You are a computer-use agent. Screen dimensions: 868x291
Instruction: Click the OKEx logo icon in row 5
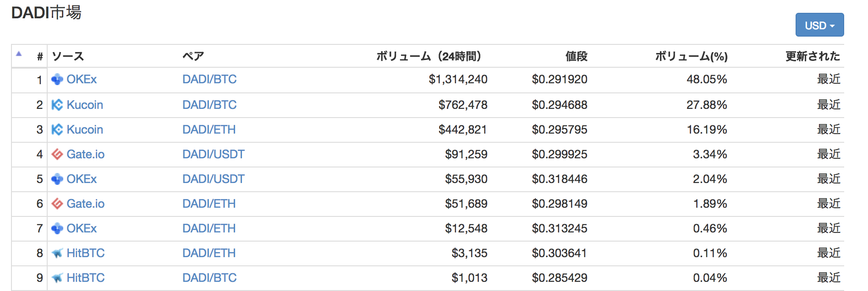coord(57,179)
